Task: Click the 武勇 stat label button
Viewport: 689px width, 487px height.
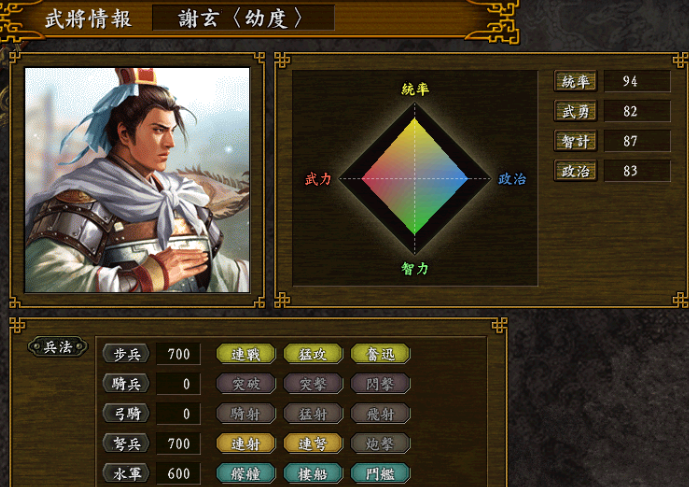Action: coord(575,111)
